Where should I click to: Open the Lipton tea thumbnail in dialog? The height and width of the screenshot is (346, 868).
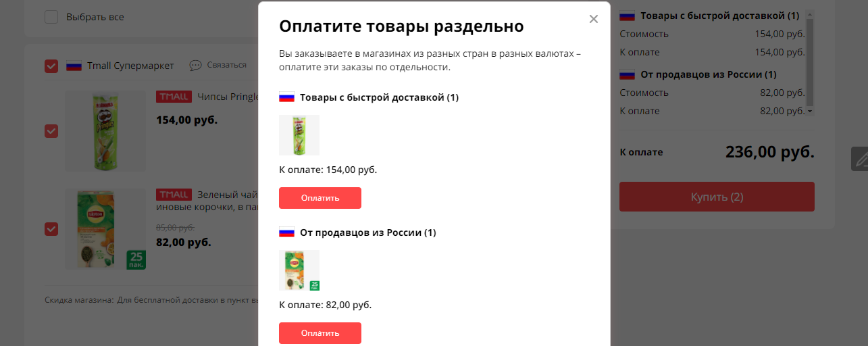299,270
